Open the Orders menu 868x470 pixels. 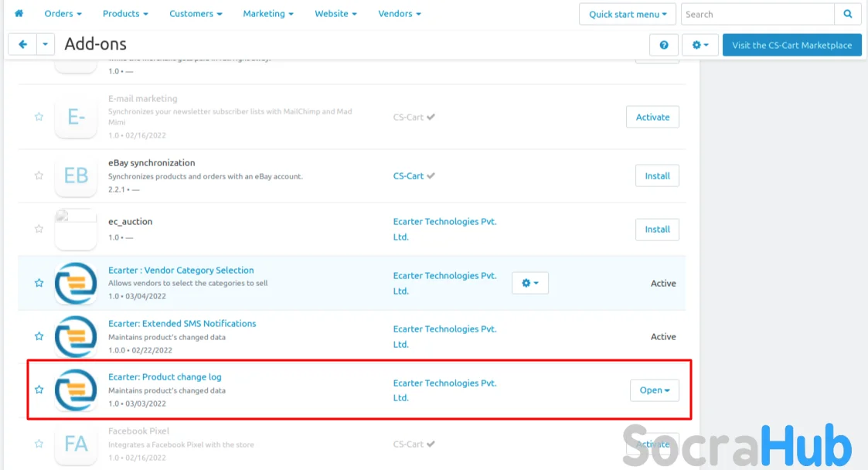pos(63,13)
